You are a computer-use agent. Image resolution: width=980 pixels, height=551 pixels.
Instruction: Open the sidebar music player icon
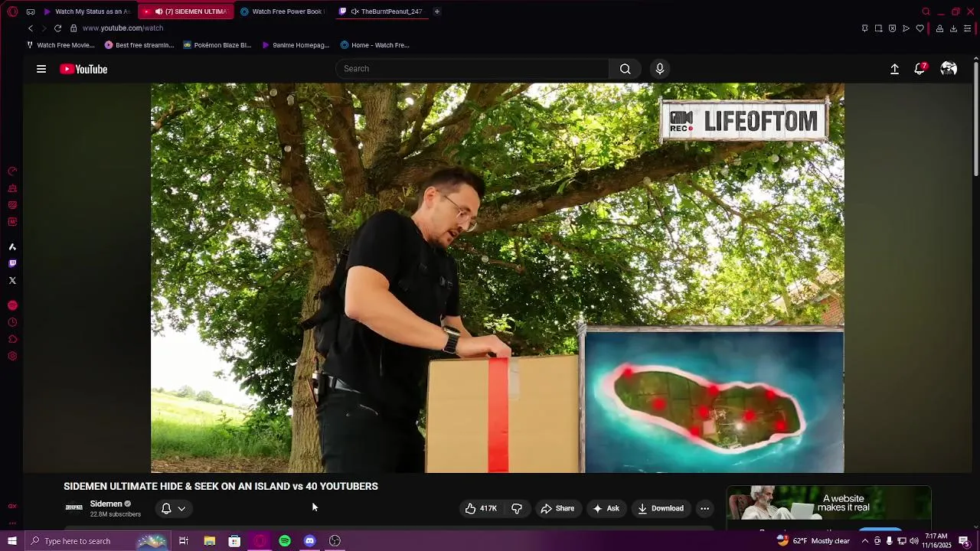pos(12,305)
